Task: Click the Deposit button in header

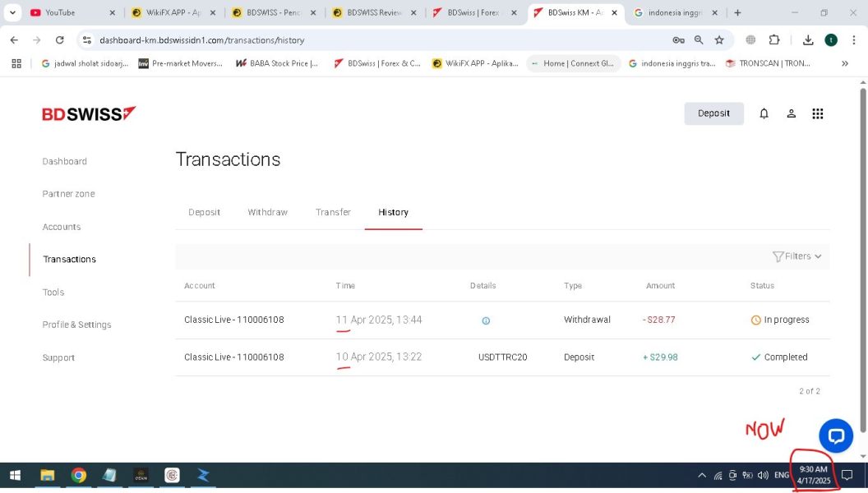Action: point(713,113)
